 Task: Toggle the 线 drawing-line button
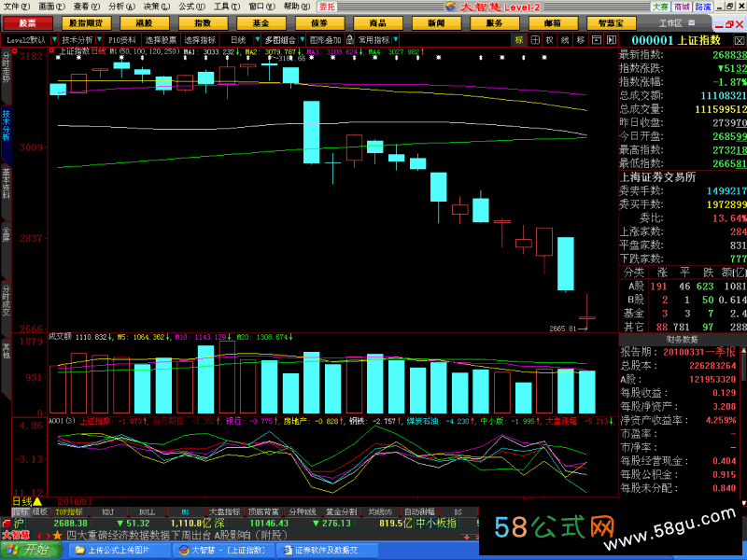(565, 40)
